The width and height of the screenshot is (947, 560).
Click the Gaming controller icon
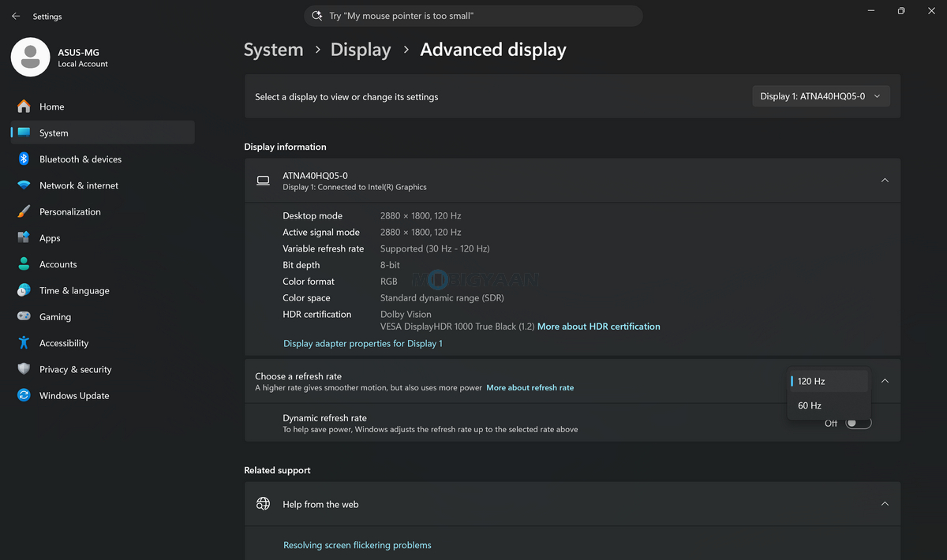[24, 317]
